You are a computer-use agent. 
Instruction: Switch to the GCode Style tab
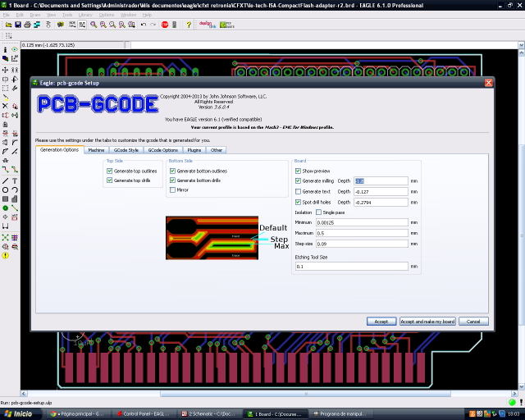[126, 150]
